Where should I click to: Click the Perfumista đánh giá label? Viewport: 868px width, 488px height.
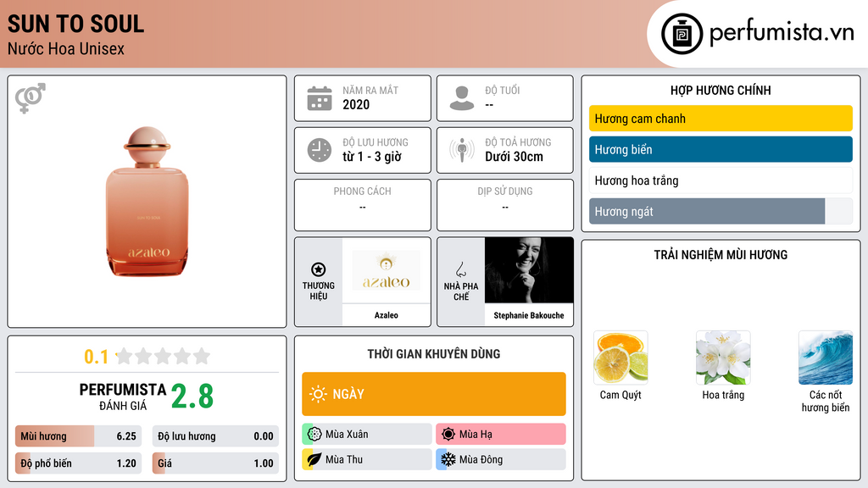pos(123,396)
